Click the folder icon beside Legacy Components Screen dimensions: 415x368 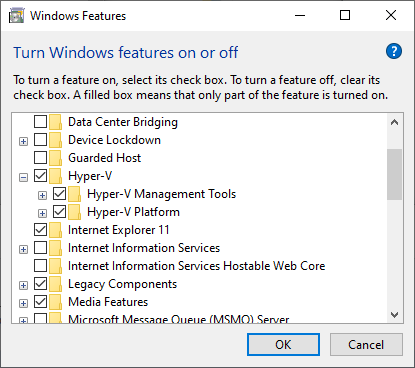55,284
